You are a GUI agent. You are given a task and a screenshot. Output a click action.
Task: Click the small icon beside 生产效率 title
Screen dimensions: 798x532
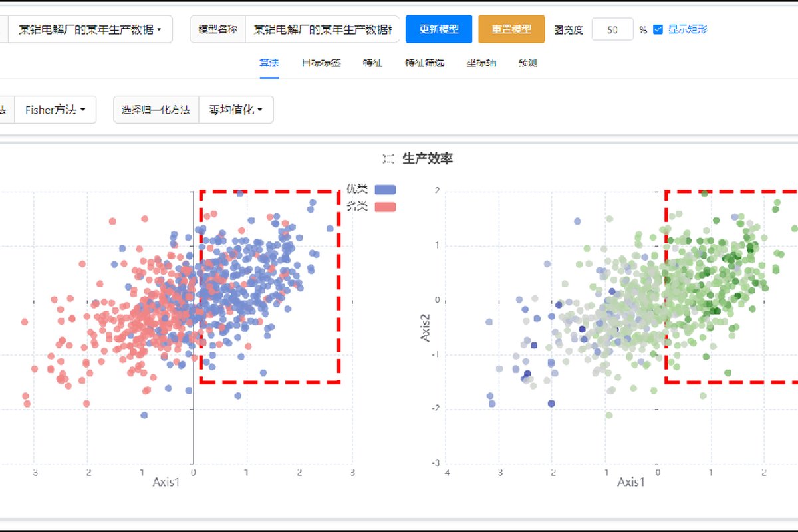click(x=389, y=158)
